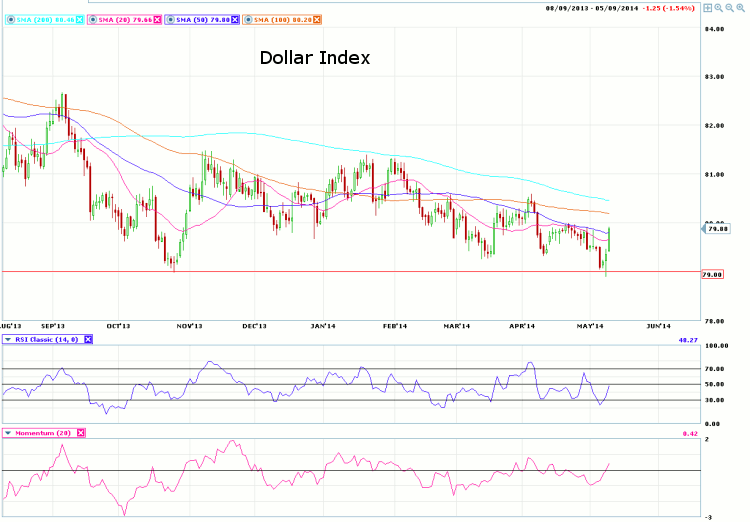
Task: Remove the SMA (20) indicator with its X
Action: (x=157, y=21)
